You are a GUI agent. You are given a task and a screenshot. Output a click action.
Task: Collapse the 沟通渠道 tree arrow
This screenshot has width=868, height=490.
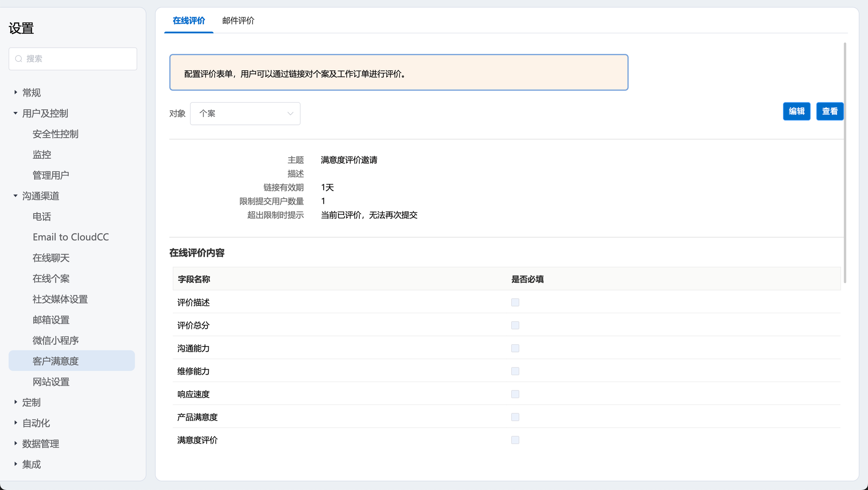click(16, 196)
